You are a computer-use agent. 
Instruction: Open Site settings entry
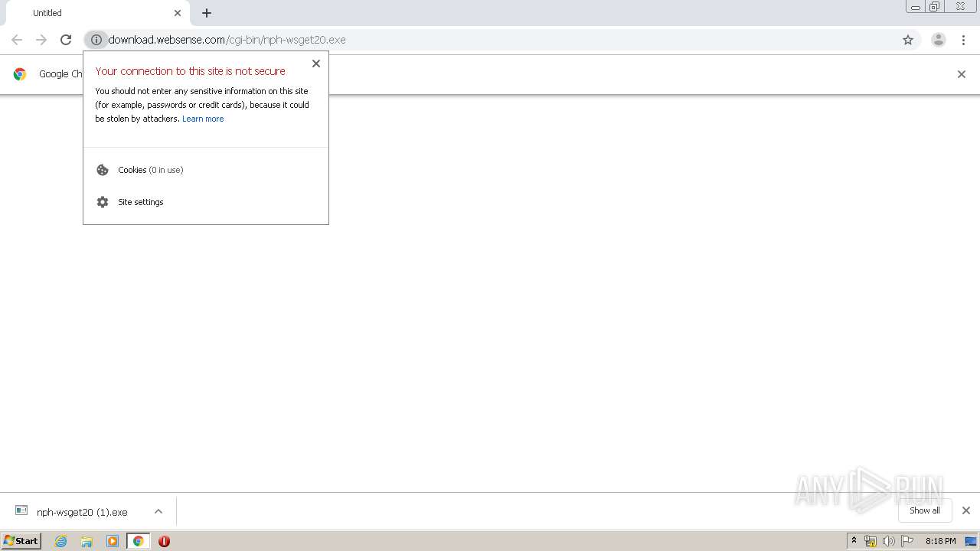pyautogui.click(x=206, y=202)
